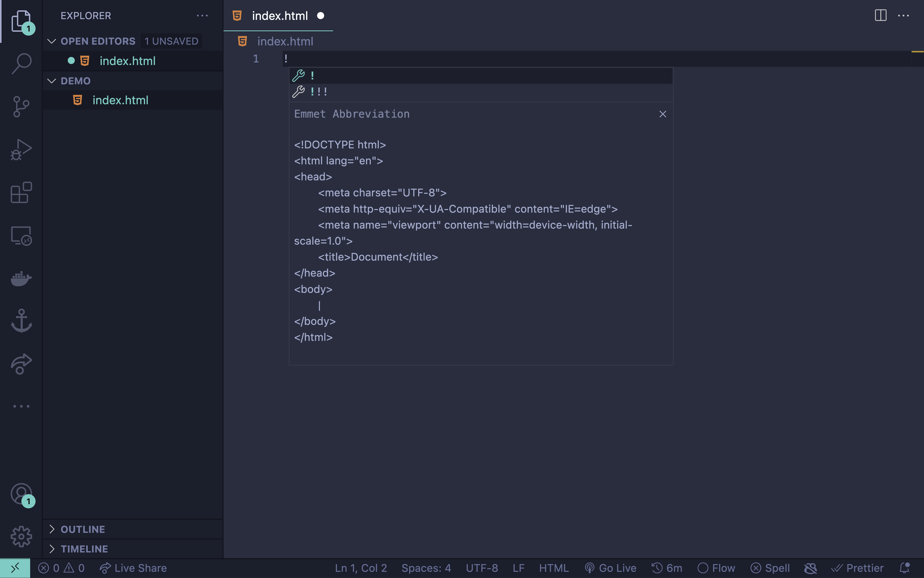Open the Manage gear icon
924x578 pixels.
pos(21,537)
